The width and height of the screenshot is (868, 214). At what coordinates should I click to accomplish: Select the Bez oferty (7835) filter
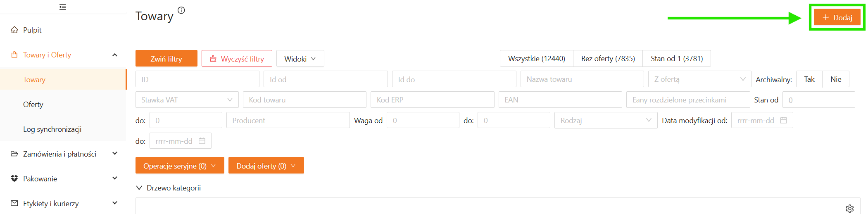[608, 59]
